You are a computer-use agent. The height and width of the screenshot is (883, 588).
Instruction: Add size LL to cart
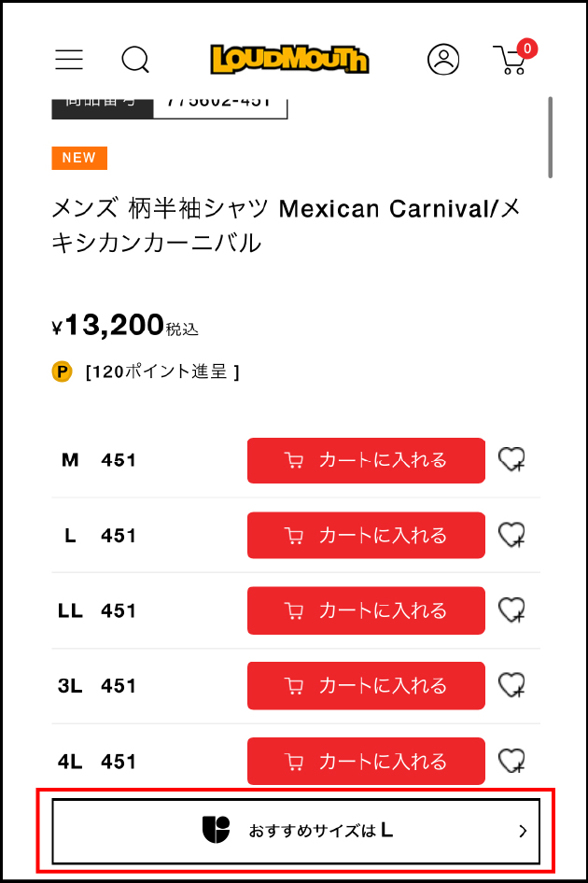tap(366, 610)
